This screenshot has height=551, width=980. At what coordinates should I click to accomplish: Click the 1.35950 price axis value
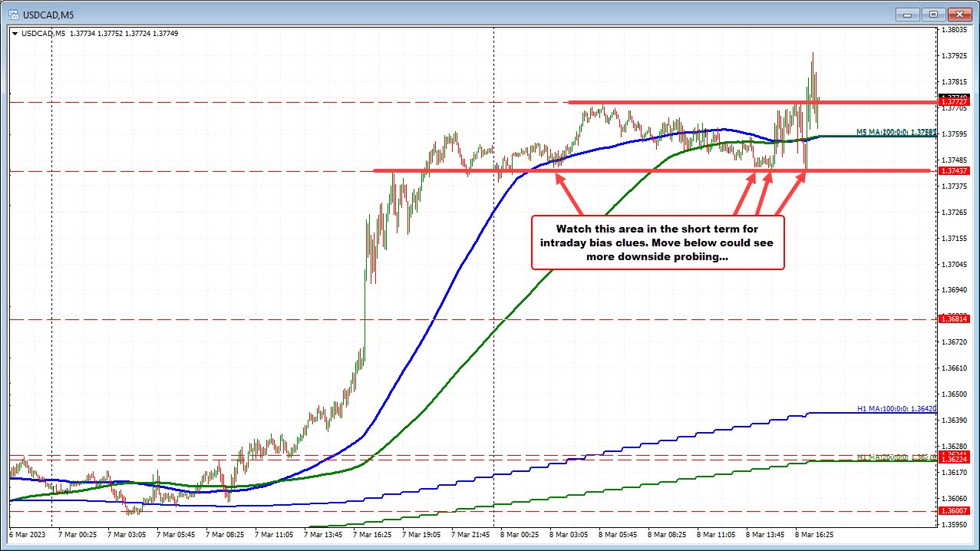point(954,525)
